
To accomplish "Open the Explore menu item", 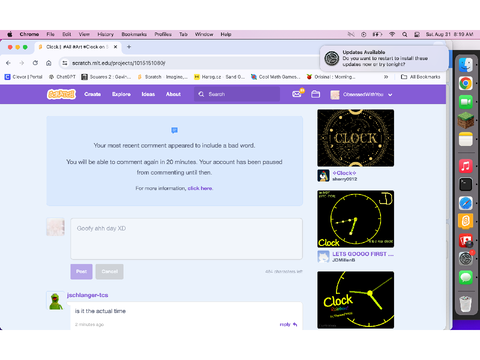I will 121,94.
